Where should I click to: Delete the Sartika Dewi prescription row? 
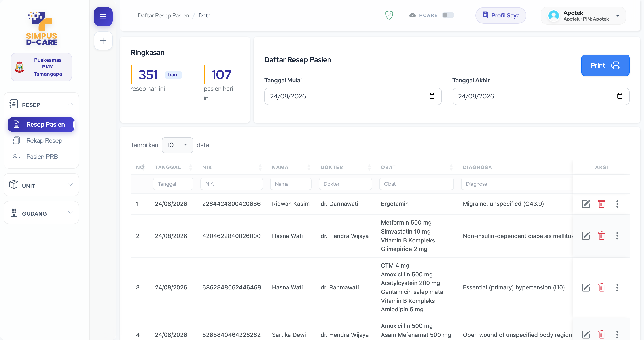pyautogui.click(x=601, y=334)
